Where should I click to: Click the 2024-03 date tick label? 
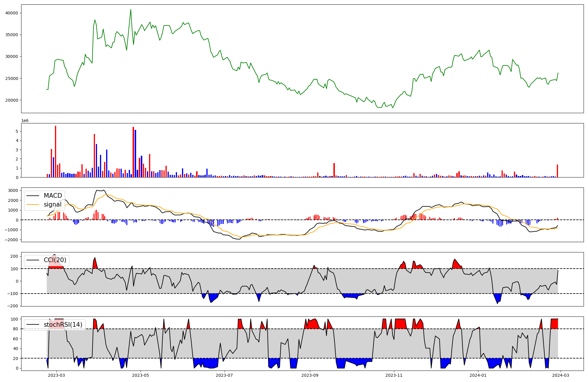click(x=561, y=375)
